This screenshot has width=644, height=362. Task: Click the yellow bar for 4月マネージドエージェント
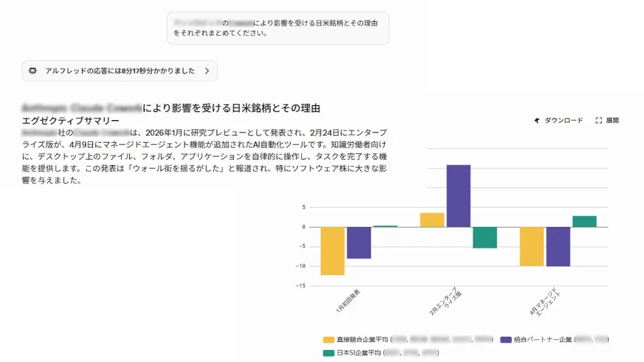tap(532, 246)
